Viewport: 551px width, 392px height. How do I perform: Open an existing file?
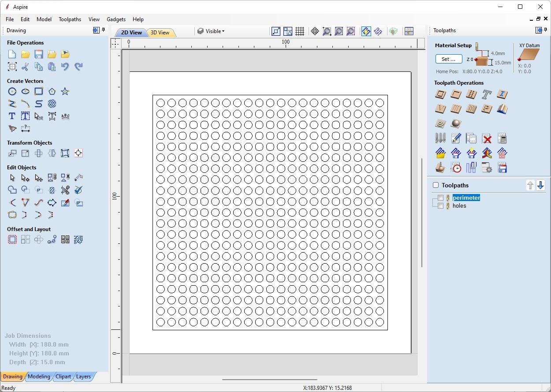pos(25,54)
